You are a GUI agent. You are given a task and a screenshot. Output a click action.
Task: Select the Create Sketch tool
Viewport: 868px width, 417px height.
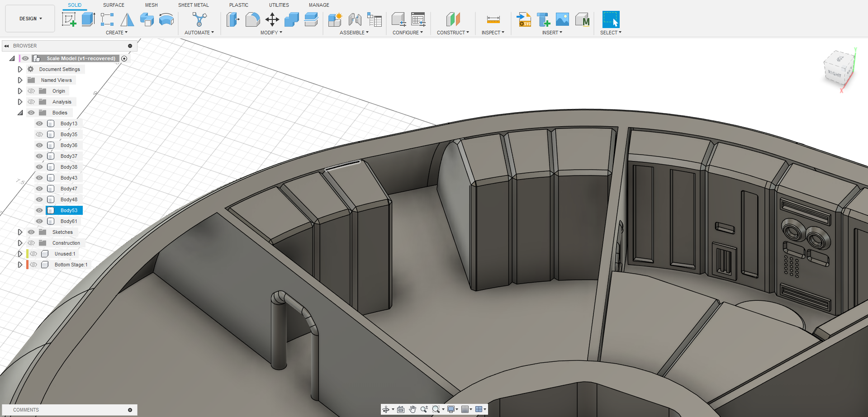pos(69,19)
